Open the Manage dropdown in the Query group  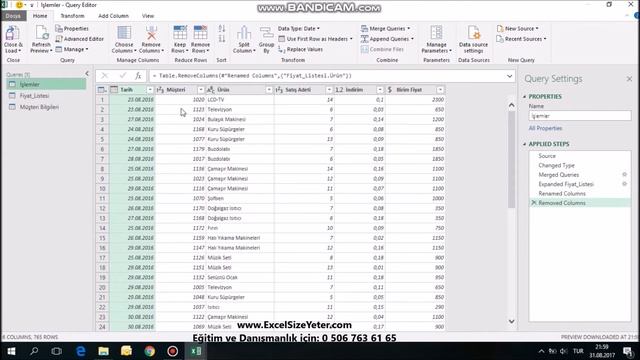pyautogui.click(x=72, y=49)
